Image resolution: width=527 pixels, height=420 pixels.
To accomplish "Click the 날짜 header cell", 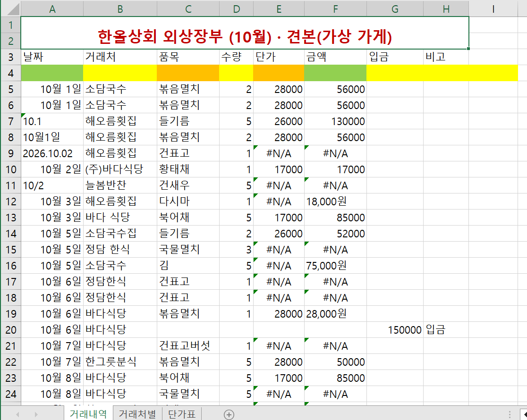I will [x=52, y=57].
